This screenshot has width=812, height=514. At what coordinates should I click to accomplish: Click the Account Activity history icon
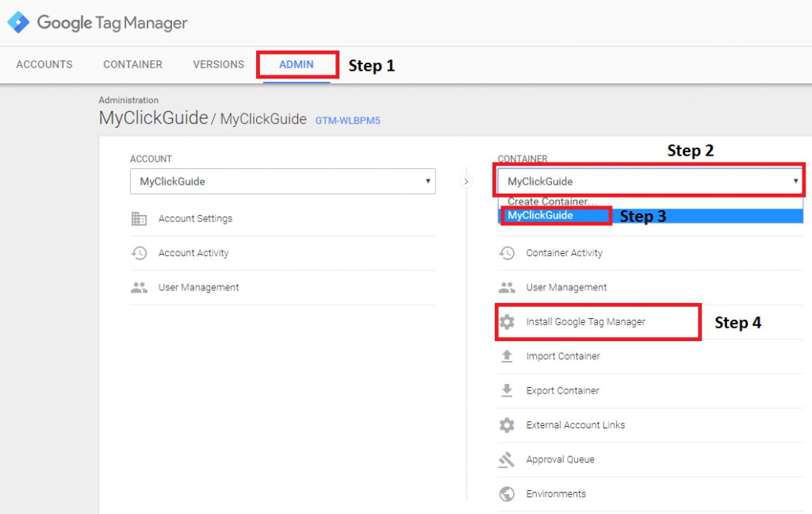139,253
